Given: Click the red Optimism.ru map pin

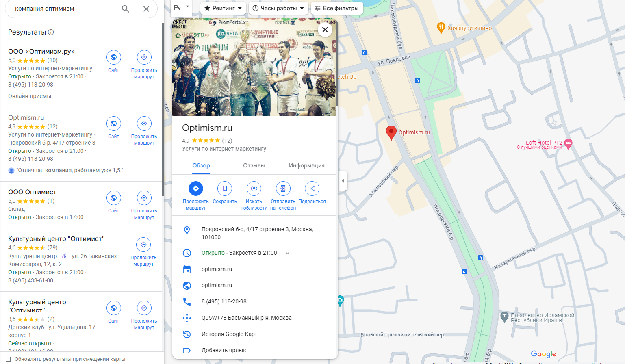Looking at the screenshot, I should pyautogui.click(x=391, y=132).
